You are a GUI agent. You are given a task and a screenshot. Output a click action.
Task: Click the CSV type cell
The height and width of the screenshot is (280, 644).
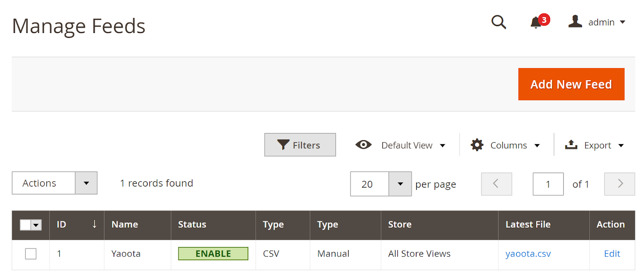[271, 254]
